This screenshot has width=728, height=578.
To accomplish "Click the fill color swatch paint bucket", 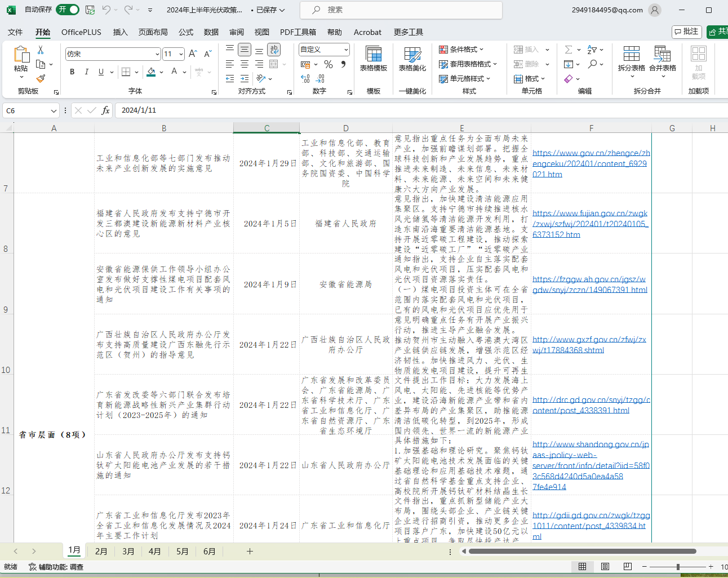I will coord(151,72).
